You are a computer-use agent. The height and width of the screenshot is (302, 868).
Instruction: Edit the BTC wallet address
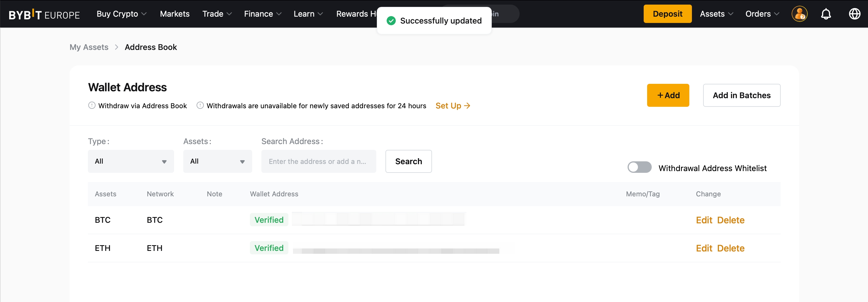(x=704, y=220)
